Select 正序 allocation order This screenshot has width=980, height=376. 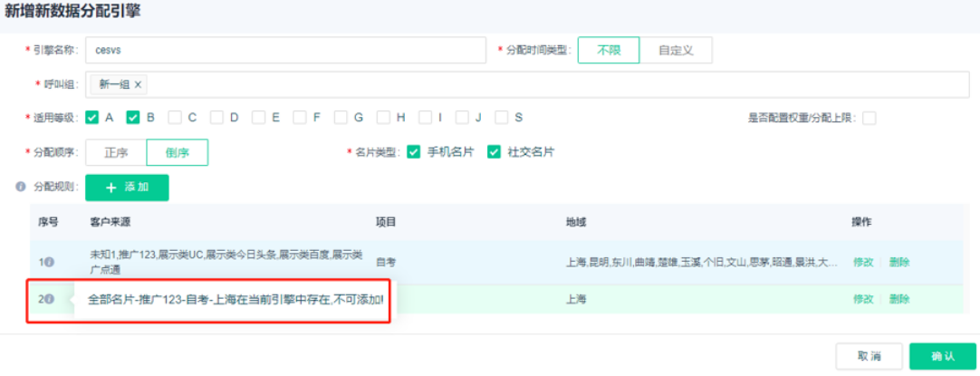click(116, 152)
